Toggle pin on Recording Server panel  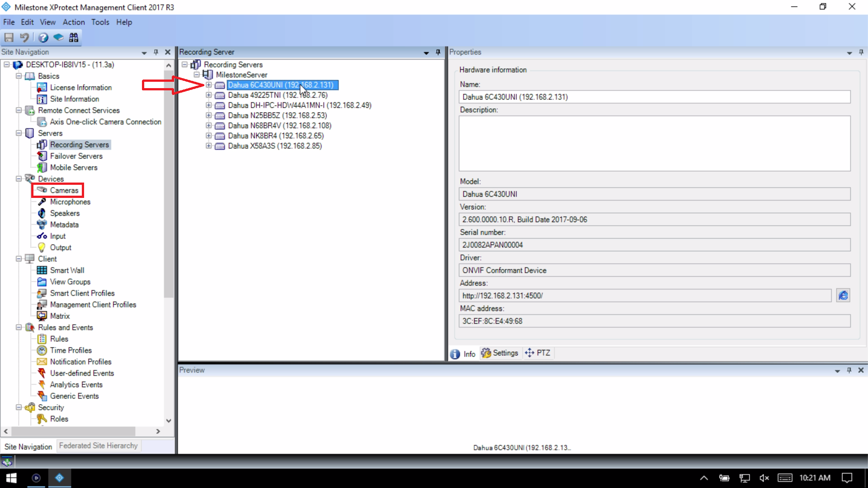click(438, 52)
